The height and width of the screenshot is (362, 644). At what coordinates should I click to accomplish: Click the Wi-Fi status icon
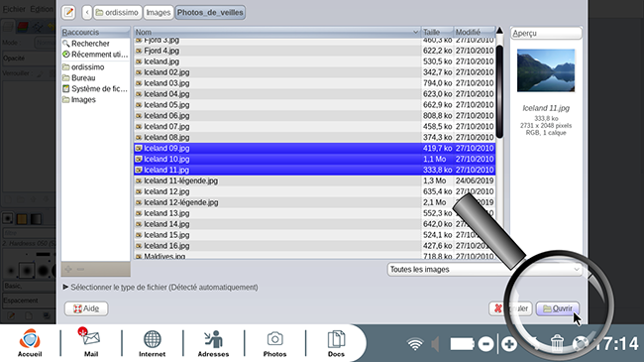click(415, 344)
